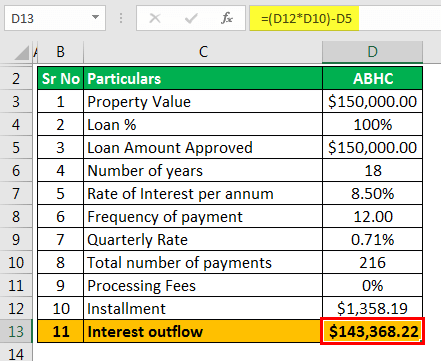Select the 'Loan Amount Approved' cell
This screenshot has height=361, width=441.
coord(203,147)
